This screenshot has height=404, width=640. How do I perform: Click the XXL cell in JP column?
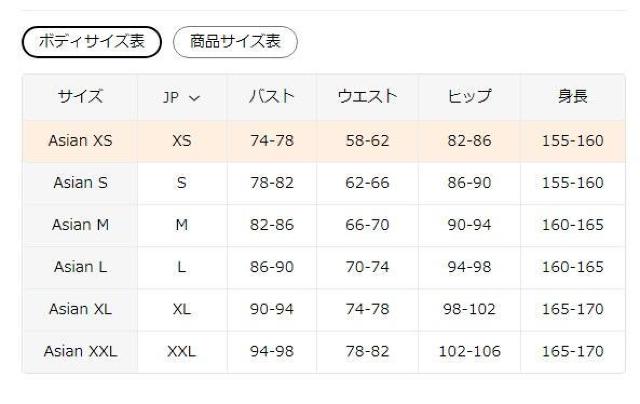click(181, 351)
